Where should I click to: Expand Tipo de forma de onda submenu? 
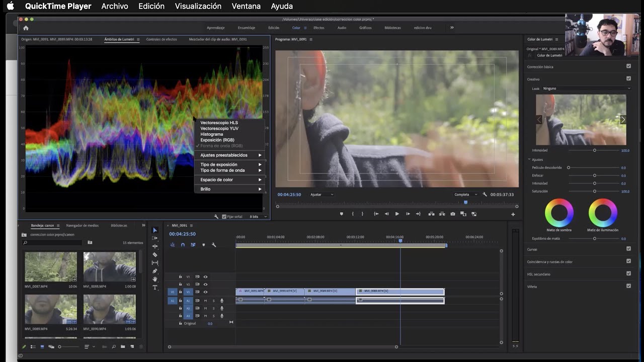pyautogui.click(x=230, y=170)
